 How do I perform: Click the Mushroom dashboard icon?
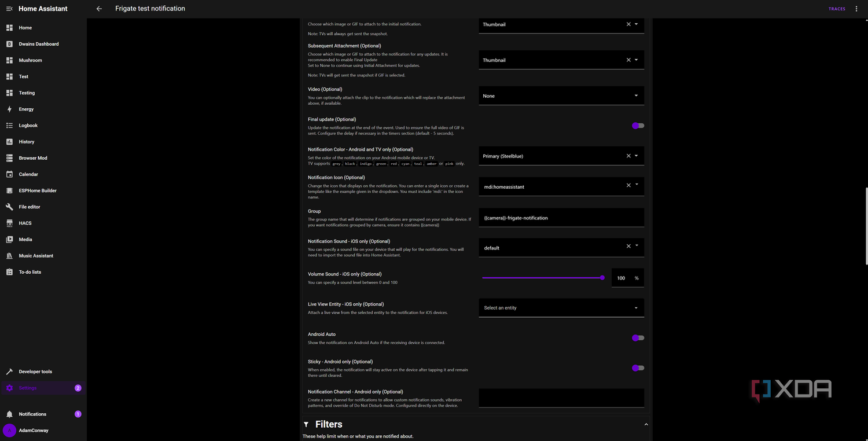click(x=9, y=60)
